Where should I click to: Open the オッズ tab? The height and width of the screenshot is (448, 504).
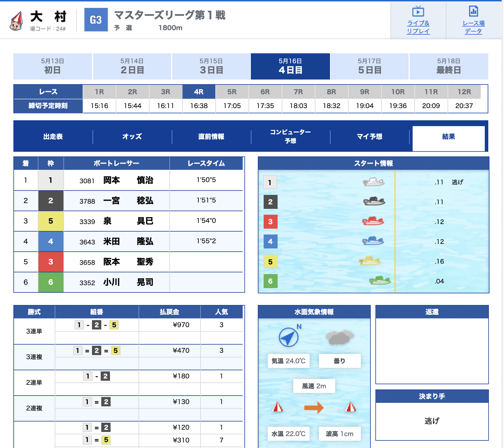point(132,137)
